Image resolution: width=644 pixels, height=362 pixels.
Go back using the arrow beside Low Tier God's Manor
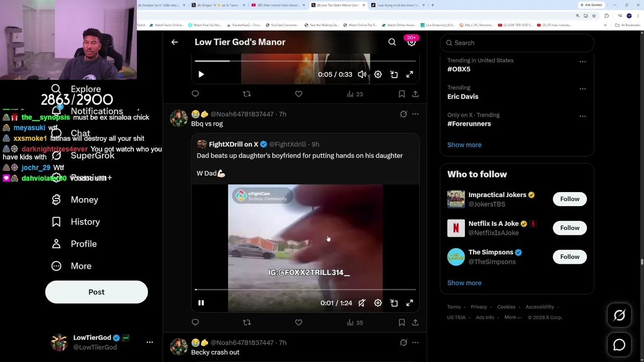tap(175, 42)
